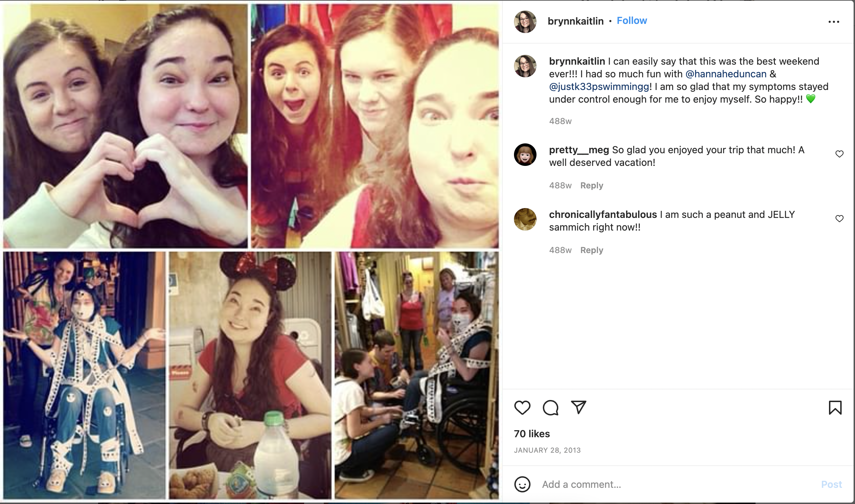Like the post with the heart icon
This screenshot has width=855, height=504.
pos(522,408)
